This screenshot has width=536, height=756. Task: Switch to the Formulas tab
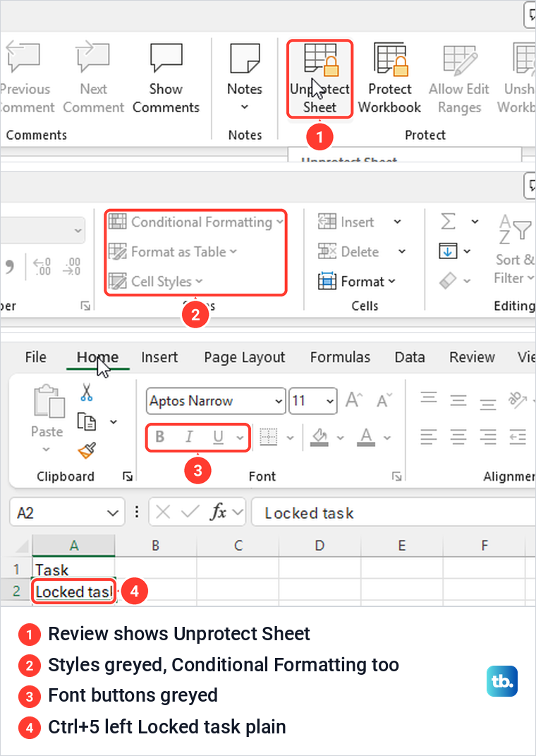point(340,357)
